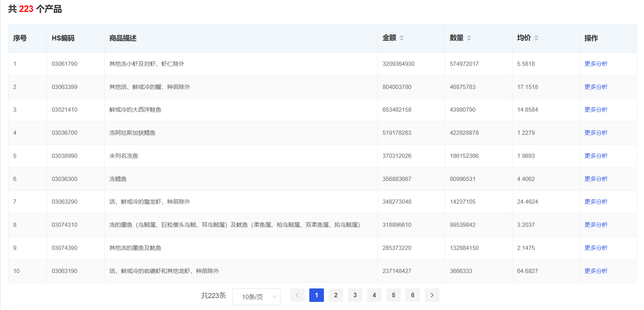644x310 pixels.
Task: Click the 商品描述 column header
Action: click(x=123, y=38)
